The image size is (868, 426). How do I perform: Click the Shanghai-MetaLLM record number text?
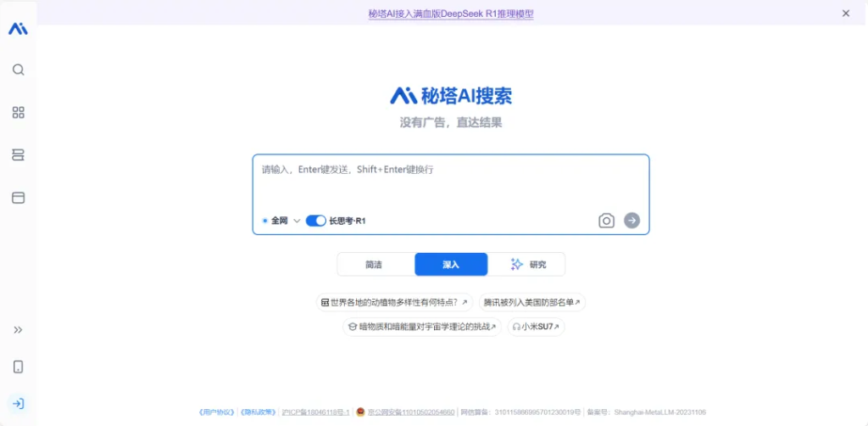pyautogui.click(x=647, y=412)
